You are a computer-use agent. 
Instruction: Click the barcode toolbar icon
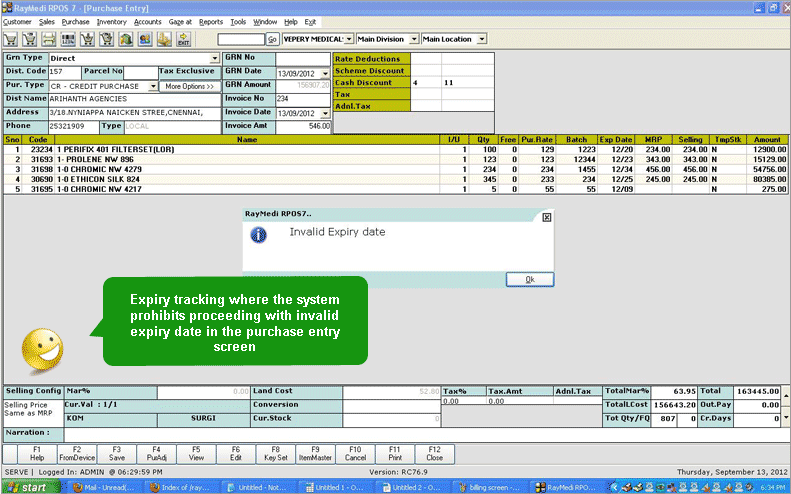68,39
